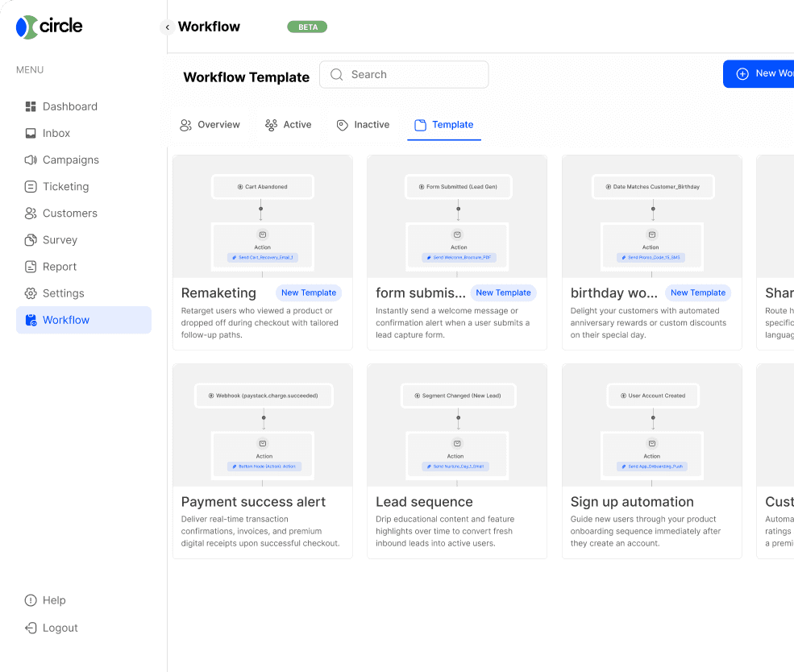794x672 pixels.
Task: Click the 'Workflow Template' heading
Action: tap(246, 77)
